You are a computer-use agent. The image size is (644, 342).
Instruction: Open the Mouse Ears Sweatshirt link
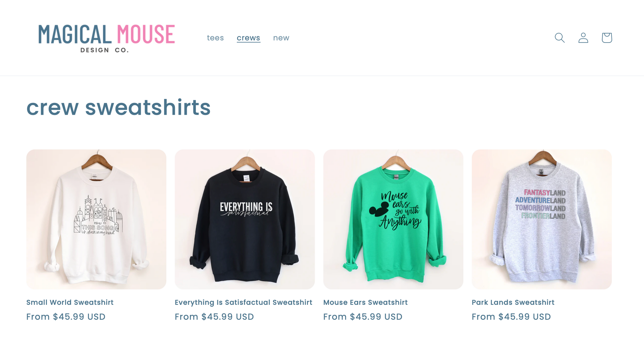[366, 302]
